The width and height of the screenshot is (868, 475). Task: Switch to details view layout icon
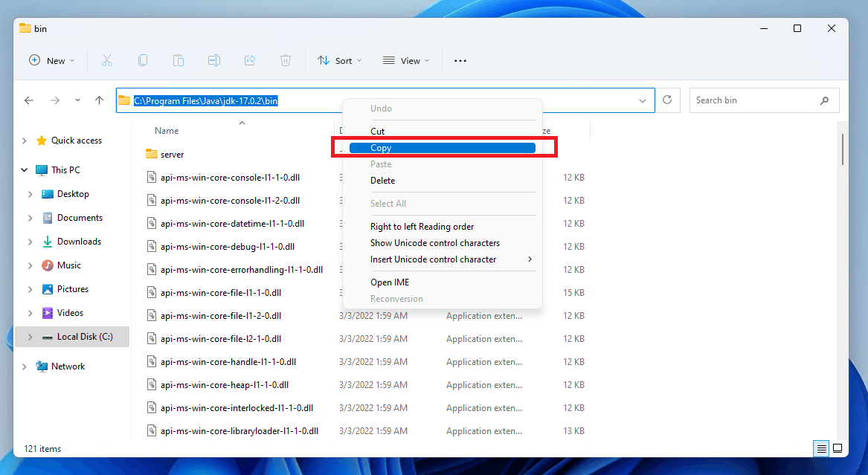(821, 448)
